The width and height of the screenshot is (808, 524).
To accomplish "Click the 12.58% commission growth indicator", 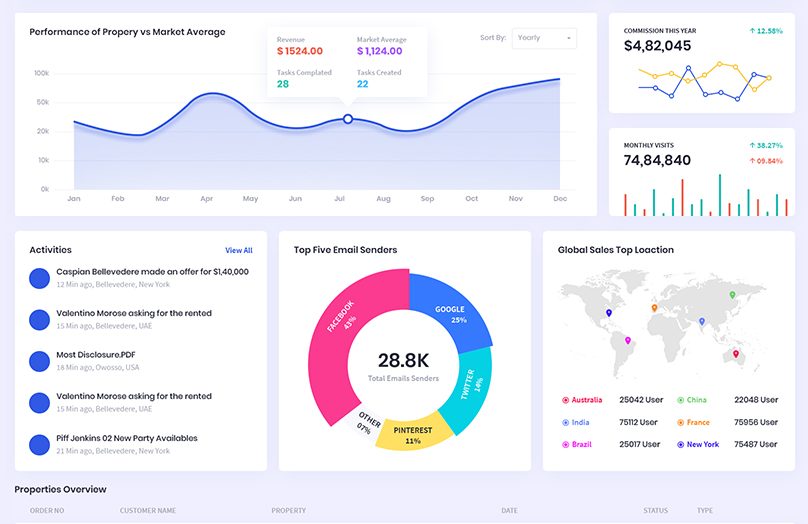I will pos(766,31).
